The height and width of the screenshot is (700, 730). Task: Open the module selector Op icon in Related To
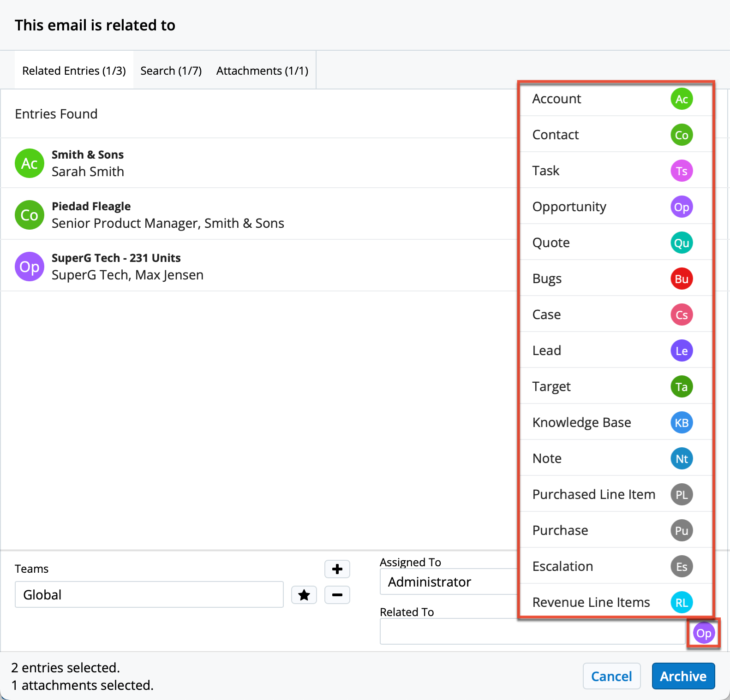click(x=704, y=633)
